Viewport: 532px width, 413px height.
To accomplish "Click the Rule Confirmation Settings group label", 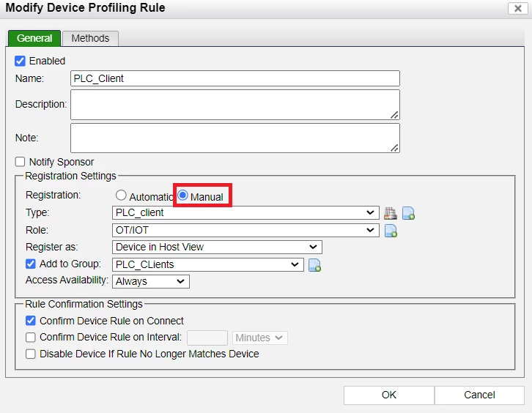I will [x=84, y=304].
